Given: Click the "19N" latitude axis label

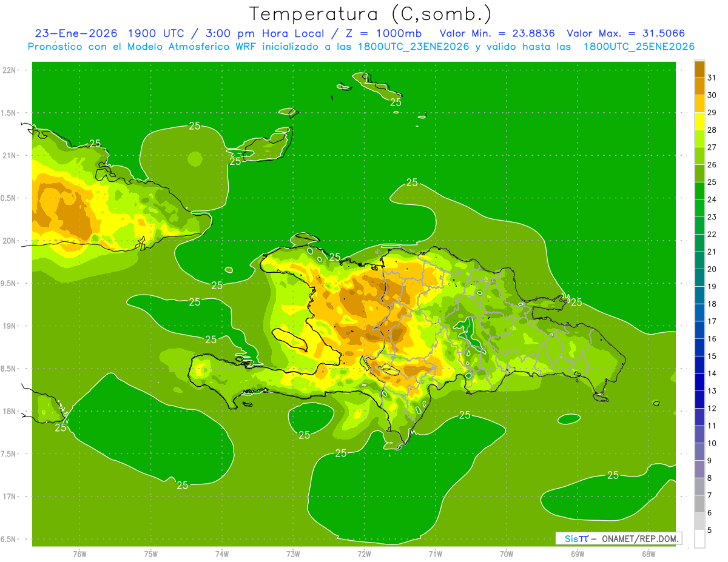Looking at the screenshot, I should tap(10, 326).
